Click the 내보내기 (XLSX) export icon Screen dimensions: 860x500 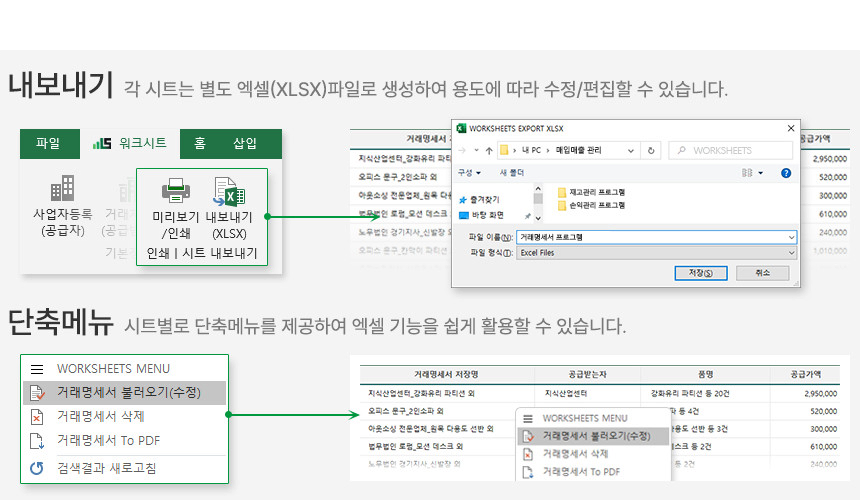[x=229, y=190]
